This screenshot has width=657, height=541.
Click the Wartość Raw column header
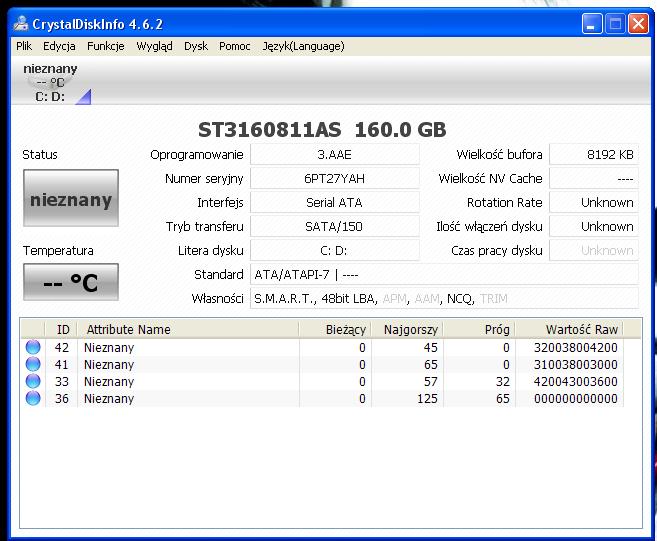point(569,329)
